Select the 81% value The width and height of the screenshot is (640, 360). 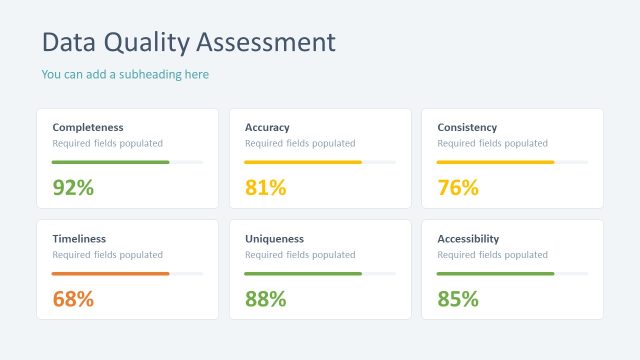point(266,187)
